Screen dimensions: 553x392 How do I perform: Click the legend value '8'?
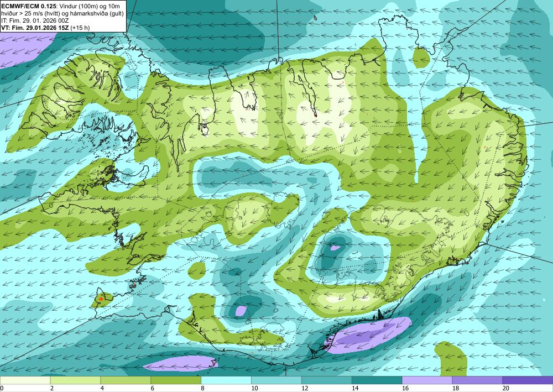pos(203,388)
